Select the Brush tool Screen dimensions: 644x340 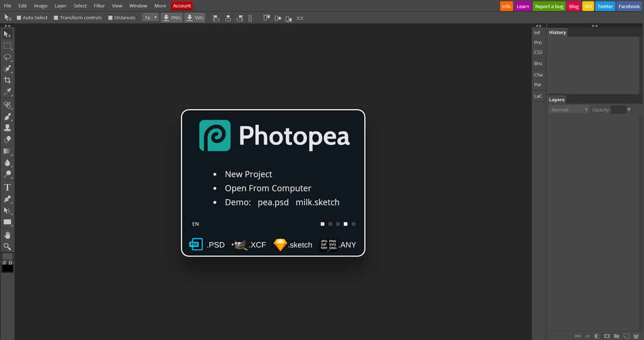coord(7,117)
